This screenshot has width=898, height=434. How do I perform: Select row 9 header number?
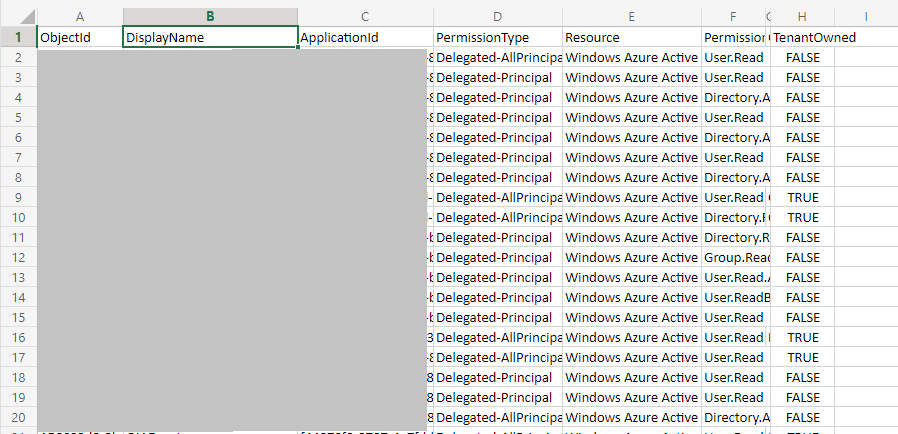coord(18,198)
